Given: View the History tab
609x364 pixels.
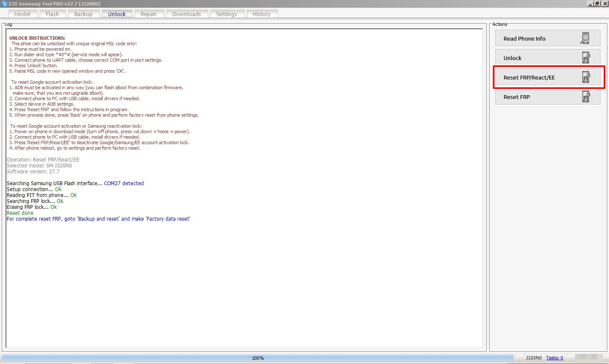Looking at the screenshot, I should 262,14.
